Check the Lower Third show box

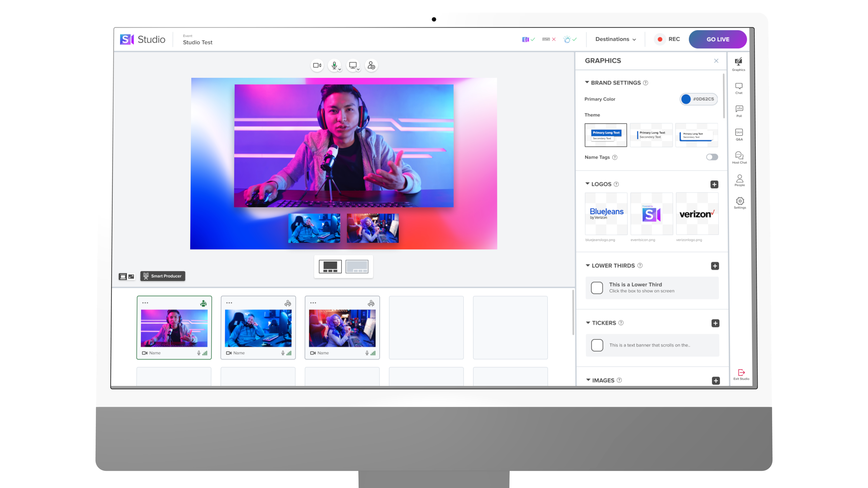pos(597,288)
